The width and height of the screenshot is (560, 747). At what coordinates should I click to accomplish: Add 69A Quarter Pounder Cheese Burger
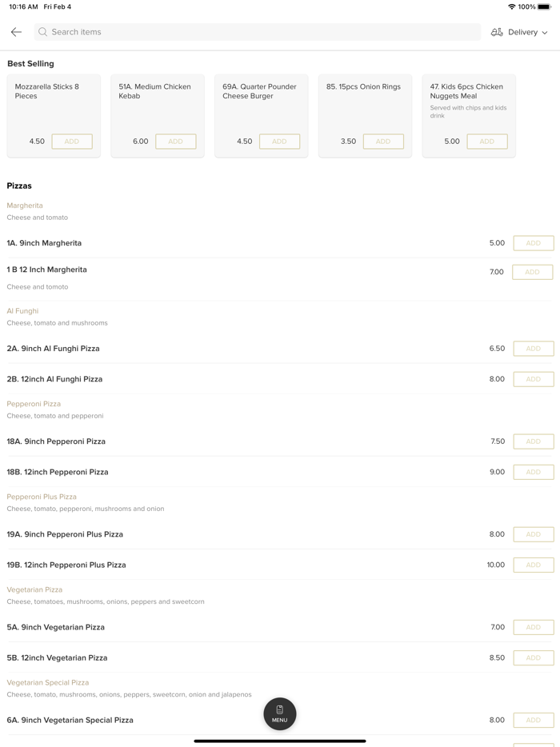[x=279, y=142]
